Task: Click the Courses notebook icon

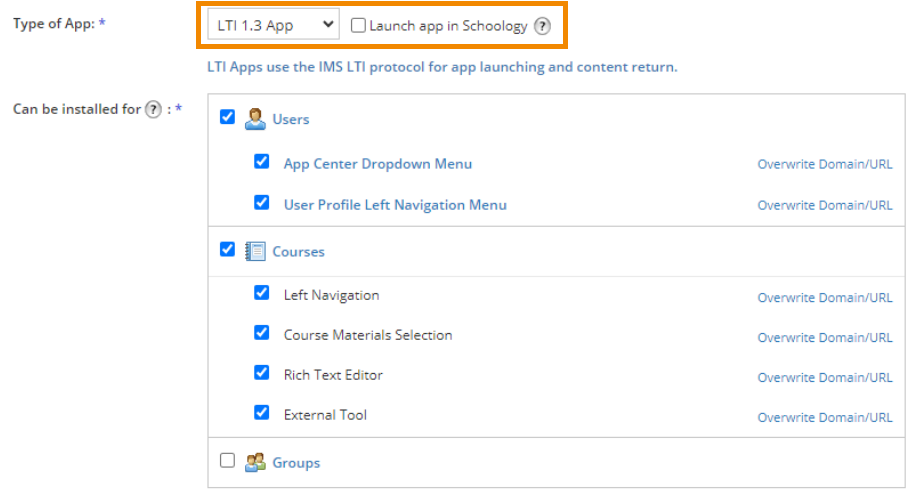Action: click(x=255, y=252)
